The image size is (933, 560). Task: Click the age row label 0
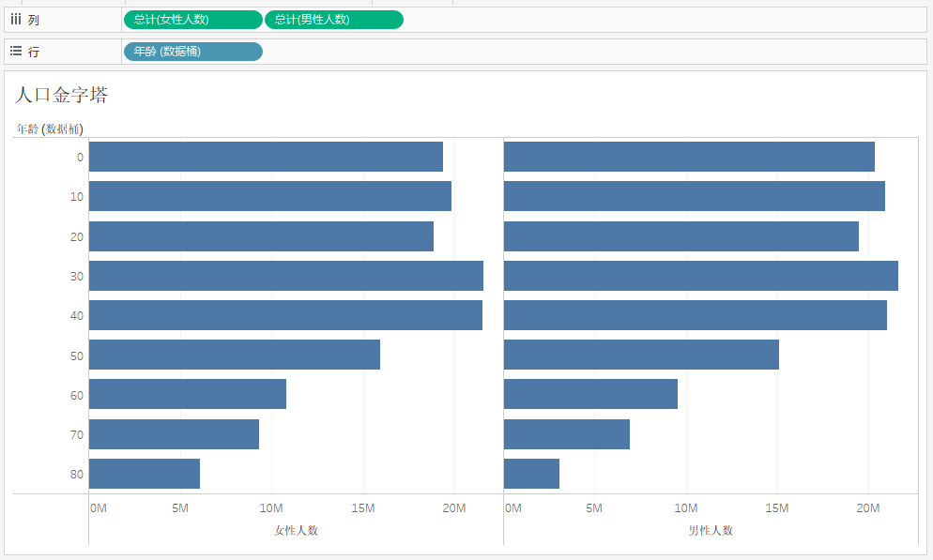pos(80,158)
